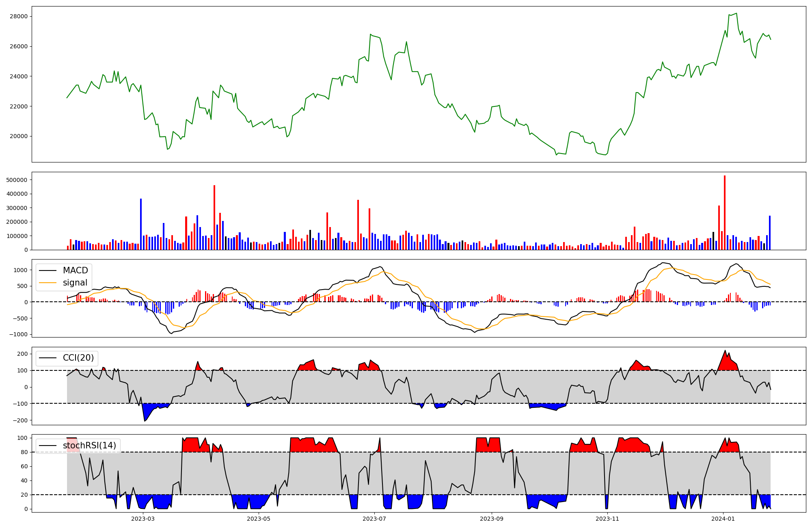Click the 2023-09 date axis label
The height and width of the screenshot is (528, 812).
click(x=492, y=519)
